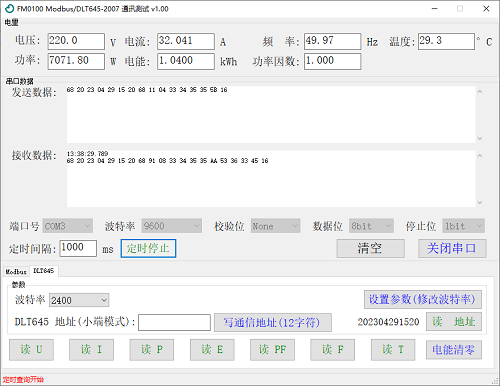500x386 pixels.
Task: Click 写通信地址(12字符) button
Action: click(x=273, y=322)
